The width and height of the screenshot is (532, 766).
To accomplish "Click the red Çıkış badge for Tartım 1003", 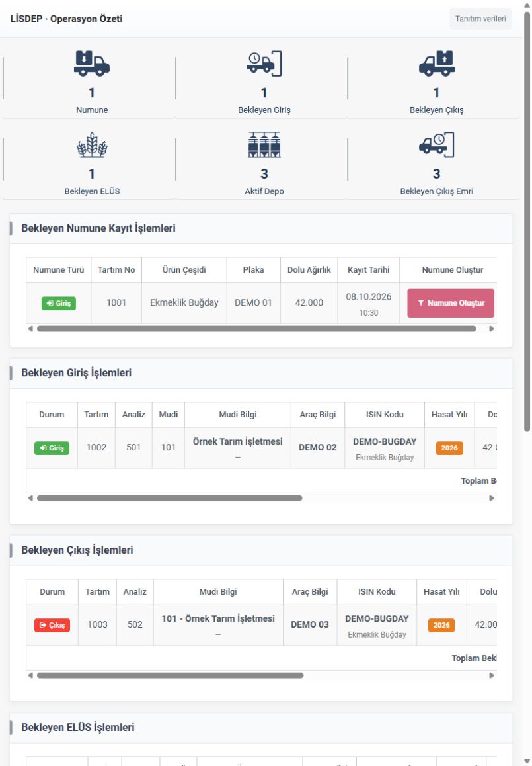I will 52,625.
